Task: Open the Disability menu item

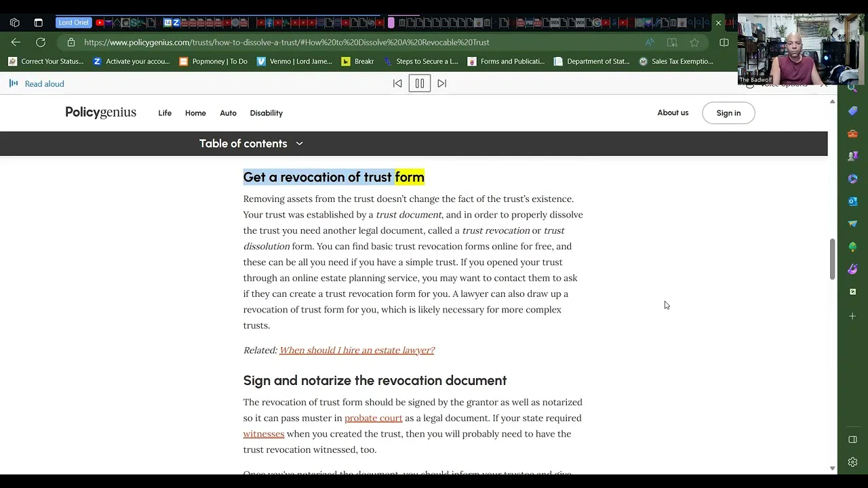Action: 266,113
